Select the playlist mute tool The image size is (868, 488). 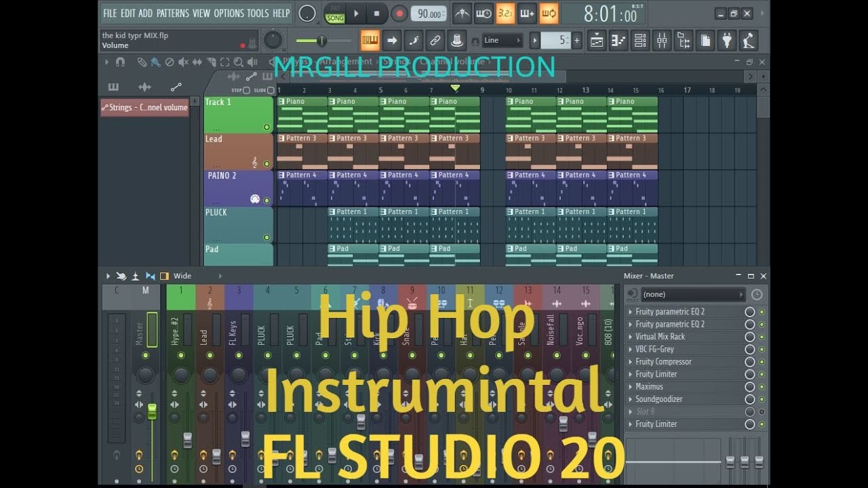(x=183, y=62)
